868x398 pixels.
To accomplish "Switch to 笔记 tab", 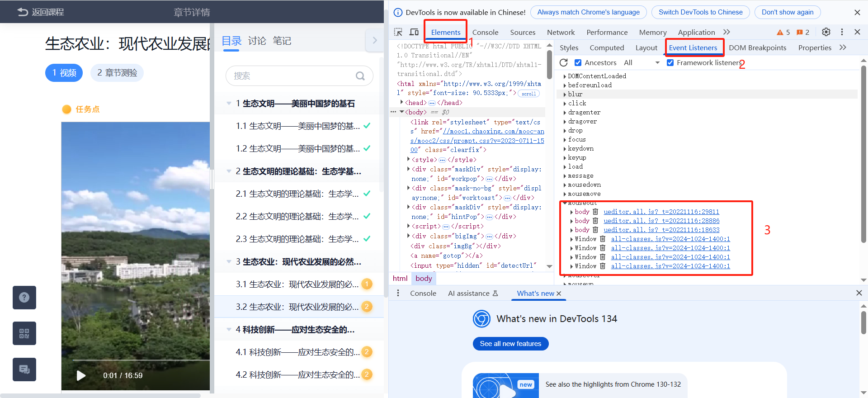I will (282, 41).
